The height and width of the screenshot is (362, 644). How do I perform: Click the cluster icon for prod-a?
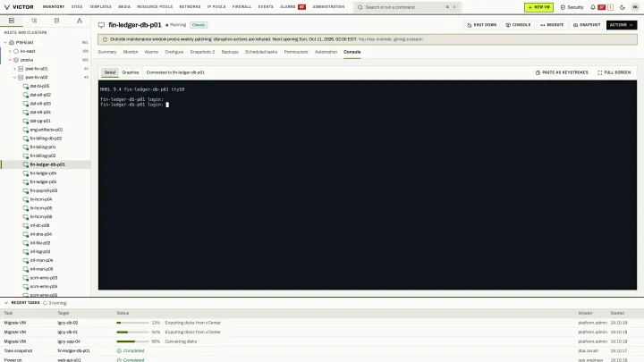pos(16,60)
